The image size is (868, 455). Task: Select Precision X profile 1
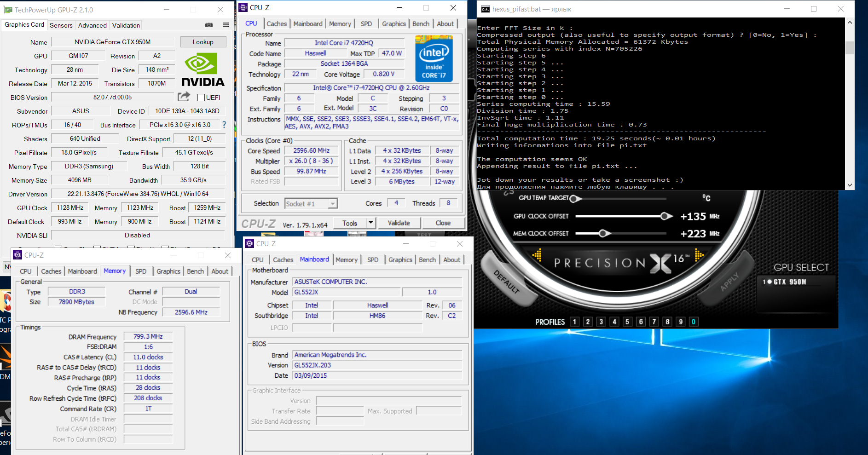point(574,322)
